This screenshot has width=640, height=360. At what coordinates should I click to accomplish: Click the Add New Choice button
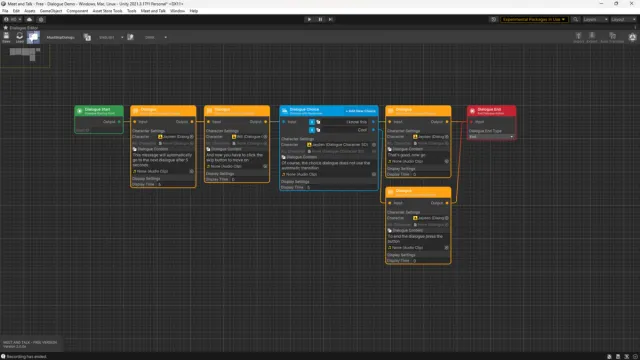(360, 111)
